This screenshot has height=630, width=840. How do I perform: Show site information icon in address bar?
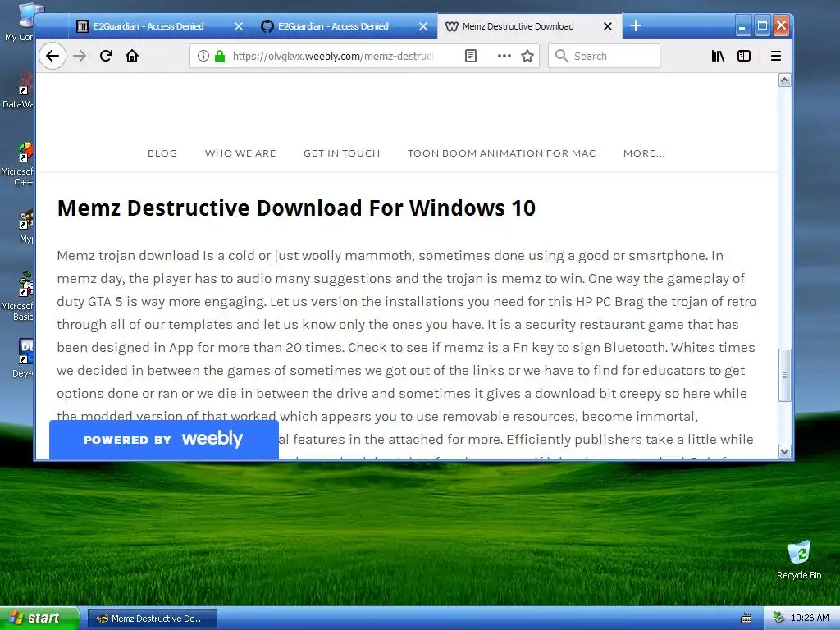203,56
